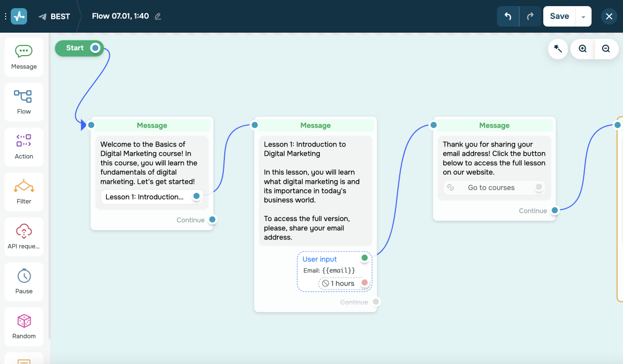Click the Save button
623x364 pixels.
559,16
